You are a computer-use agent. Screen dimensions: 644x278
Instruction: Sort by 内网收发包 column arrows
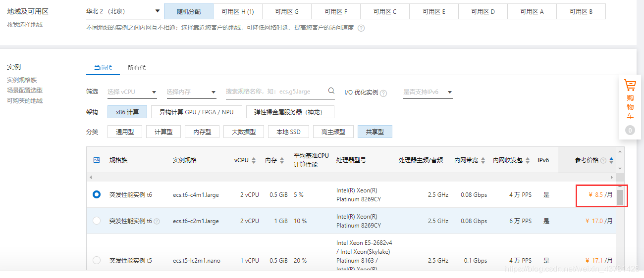pyautogui.click(x=527, y=160)
